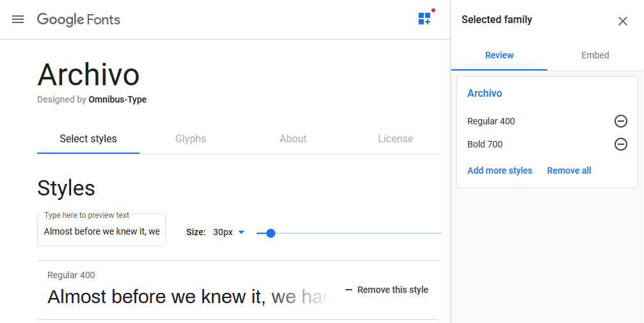Click the Styles section heading

pyautogui.click(x=66, y=188)
